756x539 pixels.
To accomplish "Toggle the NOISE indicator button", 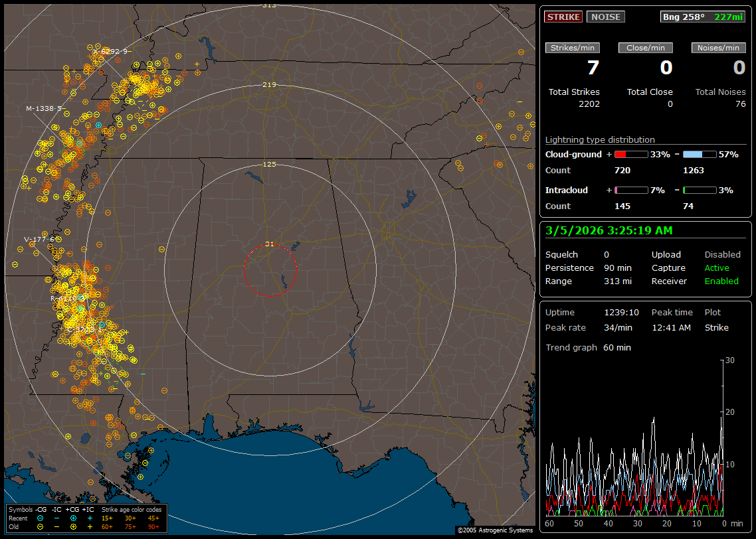I will pos(605,17).
